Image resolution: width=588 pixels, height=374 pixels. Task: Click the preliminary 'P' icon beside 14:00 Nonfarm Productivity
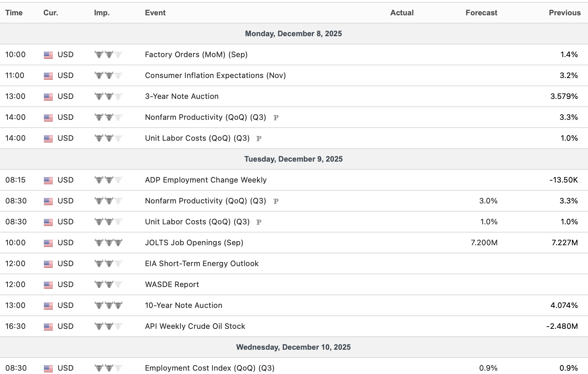pos(276,118)
